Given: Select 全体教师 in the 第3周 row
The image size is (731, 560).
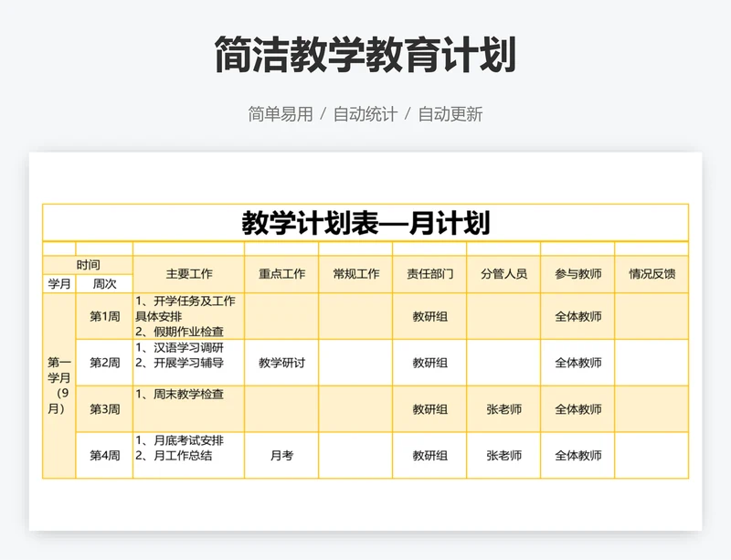Looking at the screenshot, I should pos(578,409).
